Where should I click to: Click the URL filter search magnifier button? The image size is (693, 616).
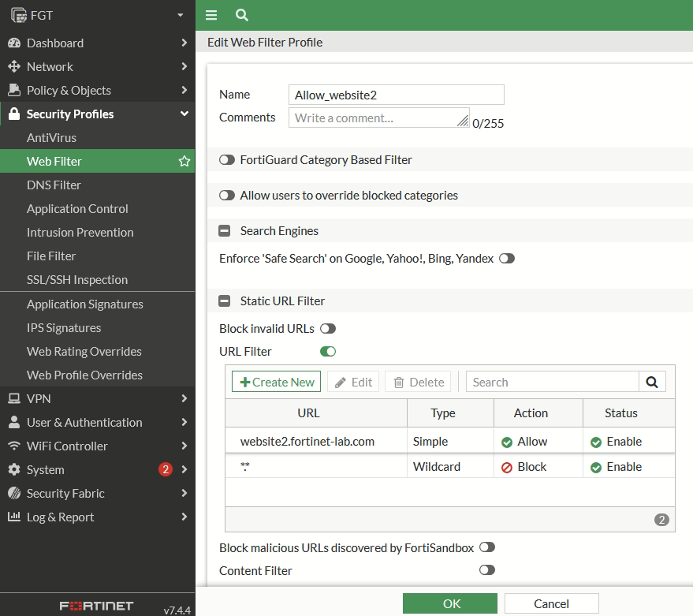(x=652, y=382)
